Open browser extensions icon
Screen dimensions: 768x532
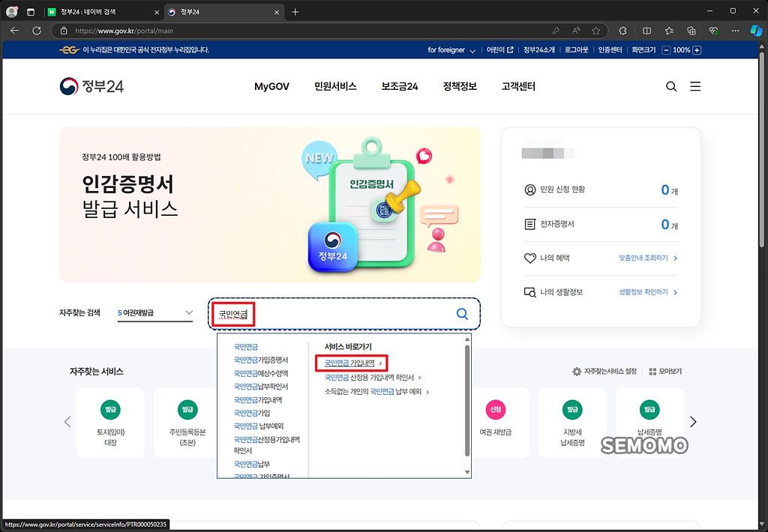623,30
